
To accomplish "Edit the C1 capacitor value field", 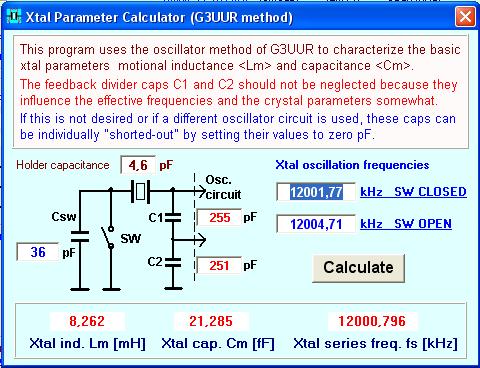I will coord(219,218).
